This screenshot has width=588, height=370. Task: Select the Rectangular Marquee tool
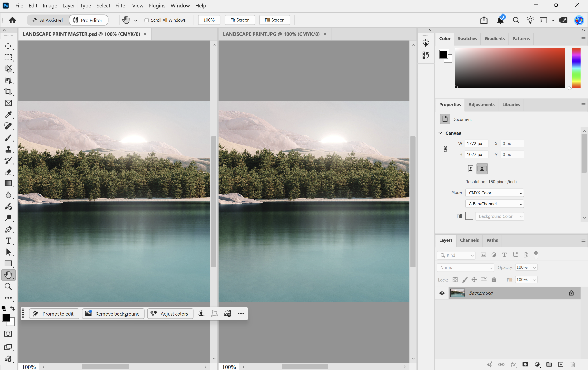pos(8,58)
